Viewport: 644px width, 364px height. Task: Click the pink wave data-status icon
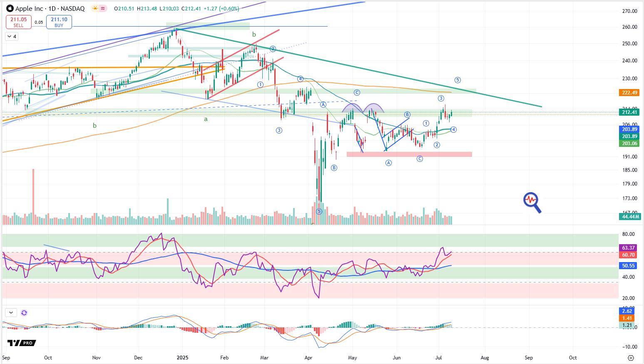tap(104, 8)
